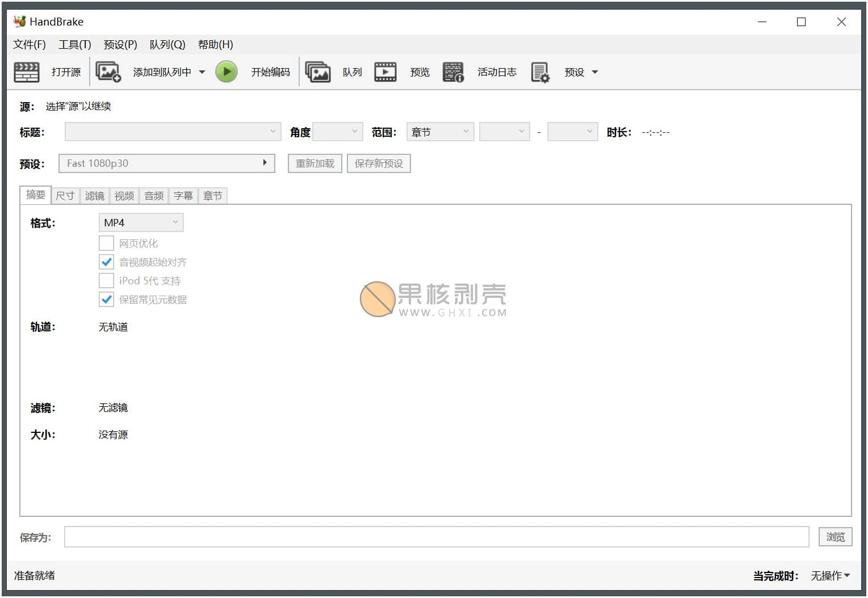Screen dimensions: 868x598
Task: Click the 预览 (Preview) icon
Action: coord(385,71)
